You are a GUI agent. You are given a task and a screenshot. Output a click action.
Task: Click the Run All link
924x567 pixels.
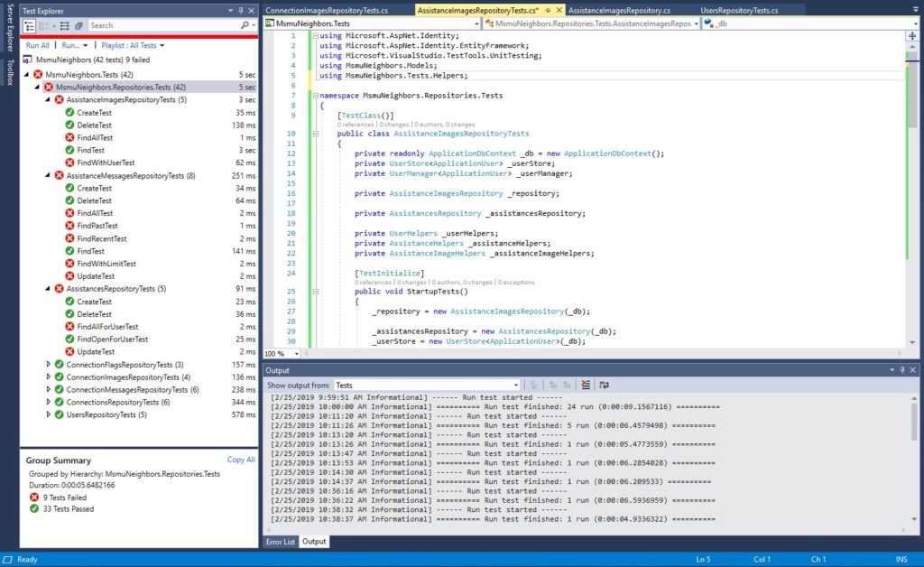click(38, 45)
